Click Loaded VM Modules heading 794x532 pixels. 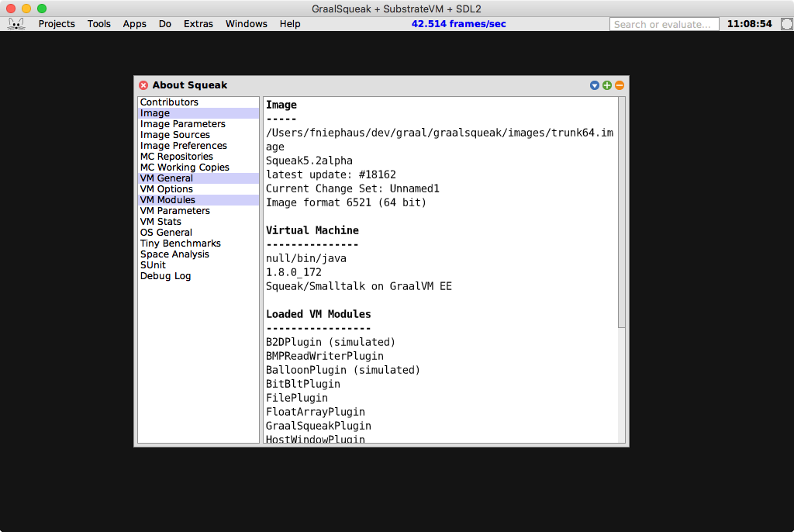319,314
